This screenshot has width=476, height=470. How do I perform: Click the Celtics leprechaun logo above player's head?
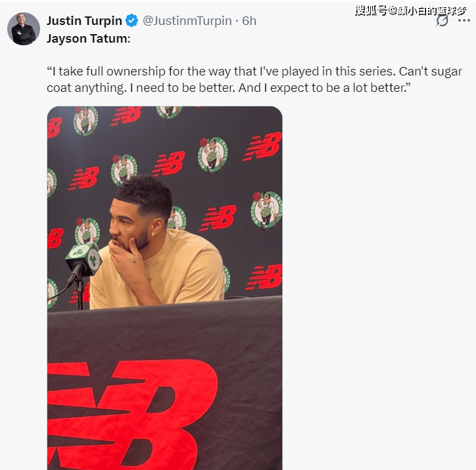point(124,169)
